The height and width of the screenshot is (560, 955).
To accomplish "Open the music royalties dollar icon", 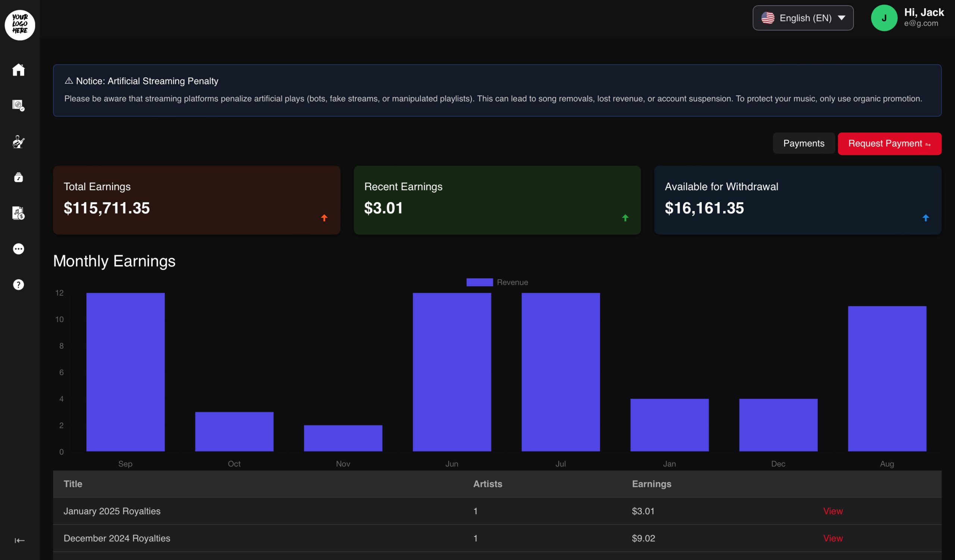I will 18,213.
